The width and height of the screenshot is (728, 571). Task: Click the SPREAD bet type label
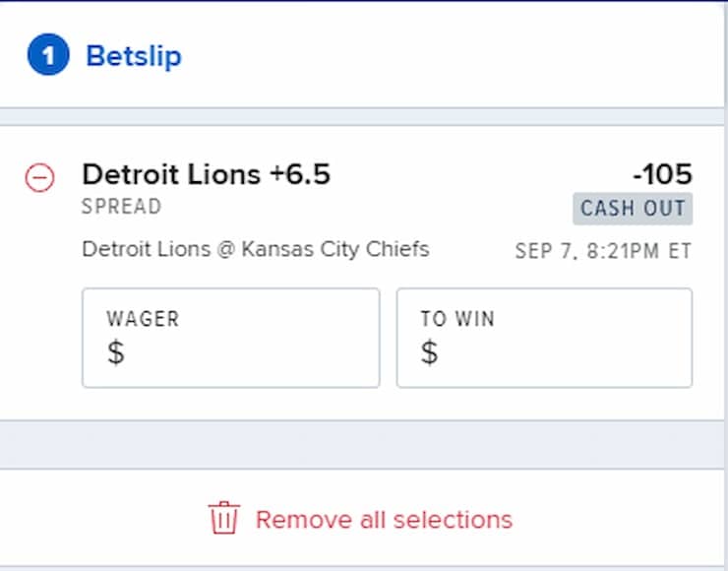(122, 207)
